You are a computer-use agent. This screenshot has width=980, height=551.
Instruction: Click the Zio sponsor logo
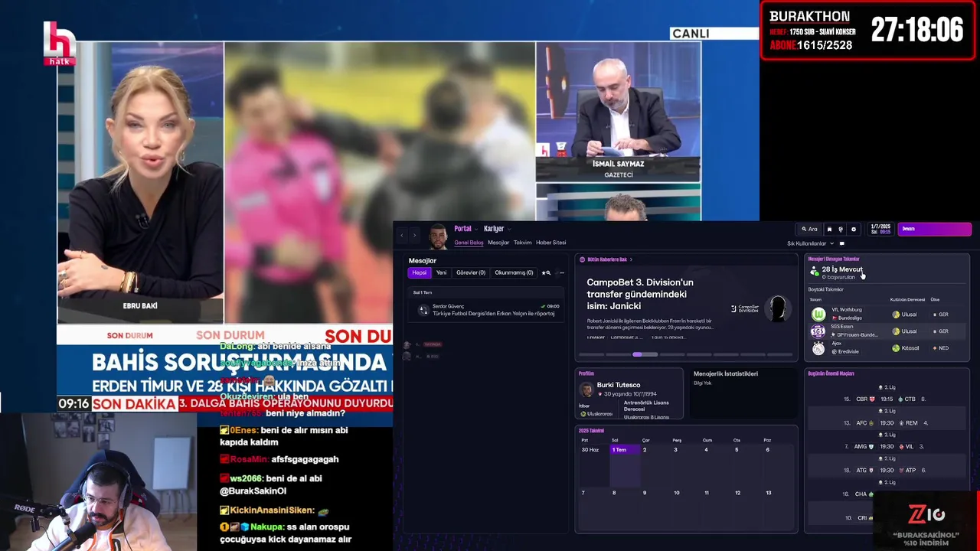point(926,514)
